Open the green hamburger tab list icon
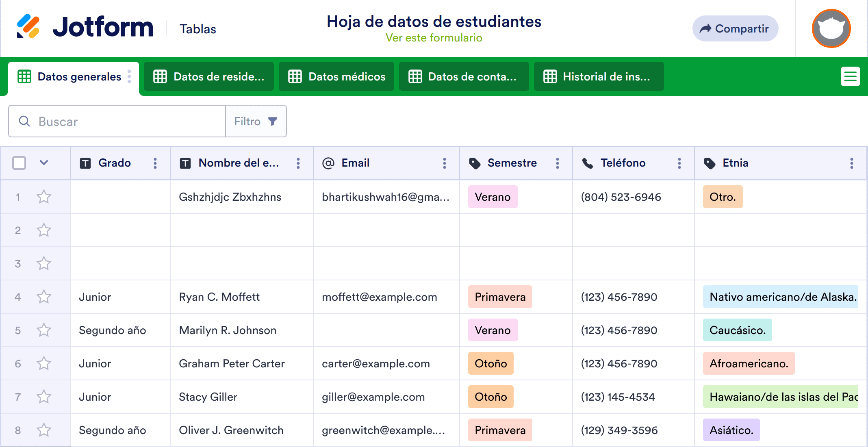Image resolution: width=868 pixels, height=447 pixels. [850, 76]
